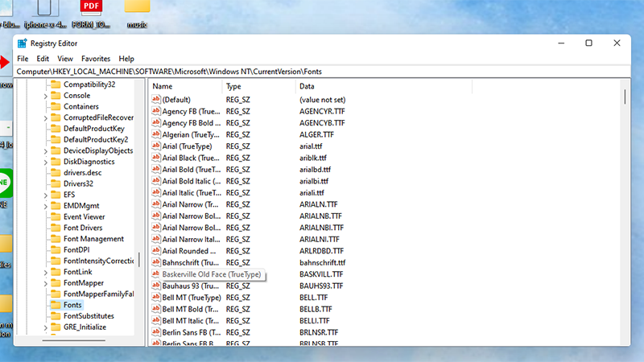Expand the EMDMgmt key
Image resolution: width=644 pixels, height=362 pixels.
pyautogui.click(x=46, y=207)
